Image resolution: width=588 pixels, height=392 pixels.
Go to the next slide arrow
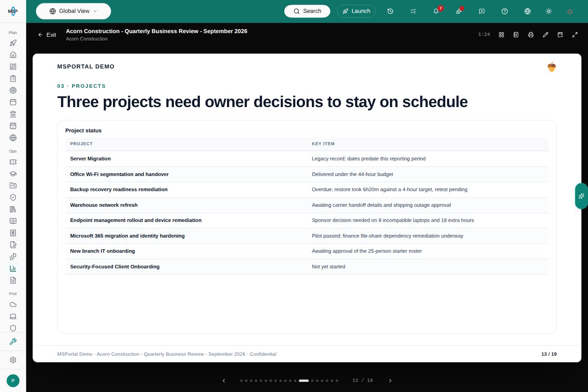(390, 381)
